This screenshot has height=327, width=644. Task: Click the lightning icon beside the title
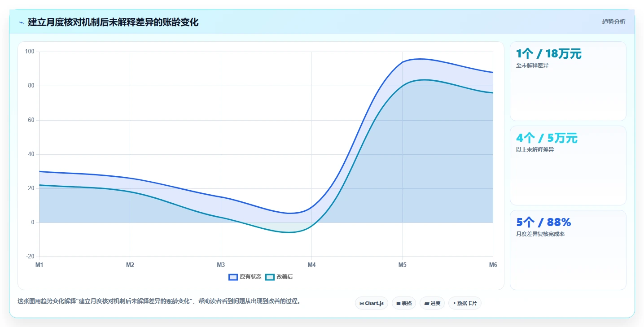coord(21,22)
